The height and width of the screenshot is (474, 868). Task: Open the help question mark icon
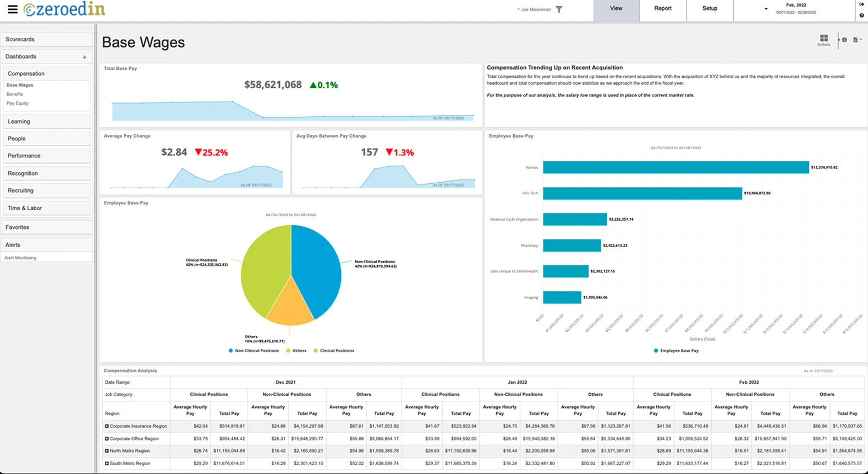click(x=861, y=15)
